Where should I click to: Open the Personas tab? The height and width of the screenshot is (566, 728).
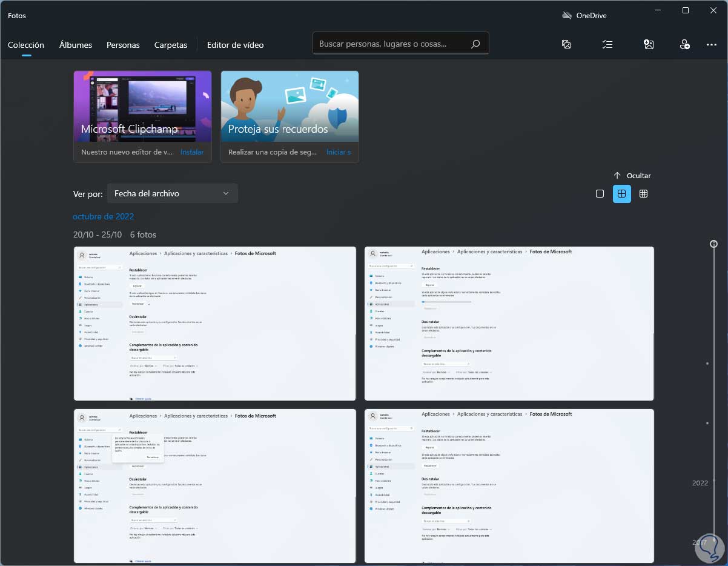(x=123, y=45)
